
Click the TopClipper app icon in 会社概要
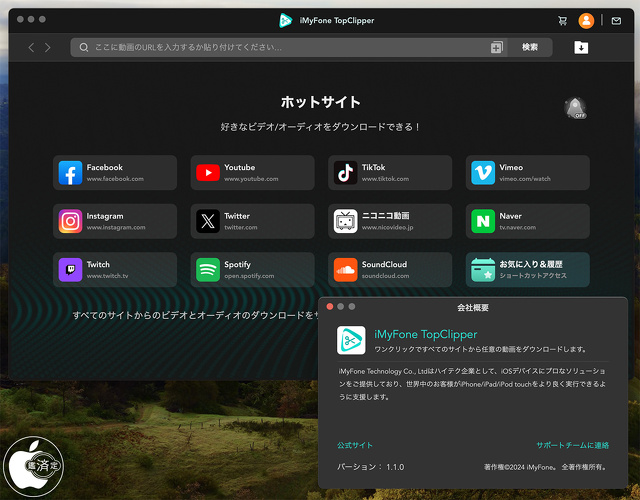point(351,340)
